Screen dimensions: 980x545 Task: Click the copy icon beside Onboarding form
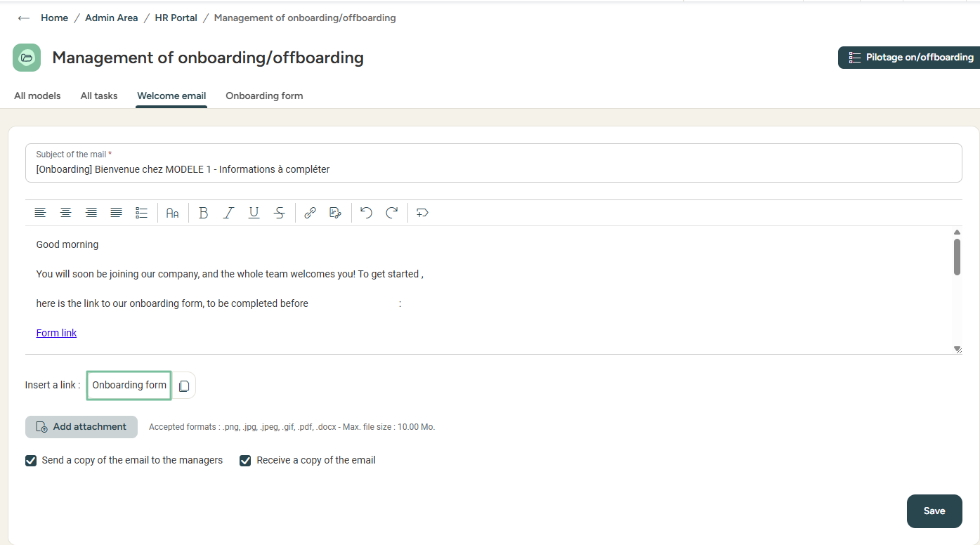pos(184,386)
